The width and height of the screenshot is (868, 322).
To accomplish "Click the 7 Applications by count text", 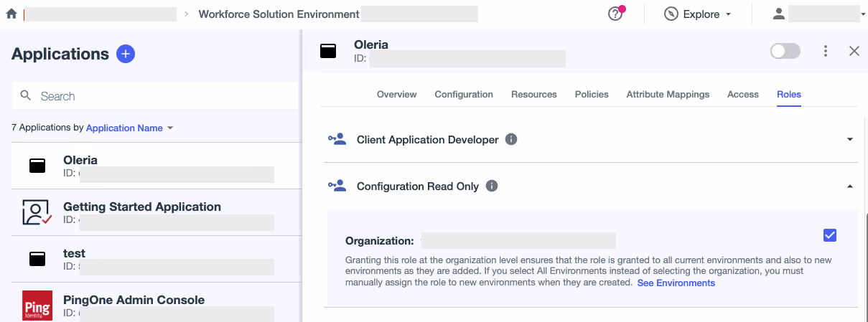I will point(47,128).
